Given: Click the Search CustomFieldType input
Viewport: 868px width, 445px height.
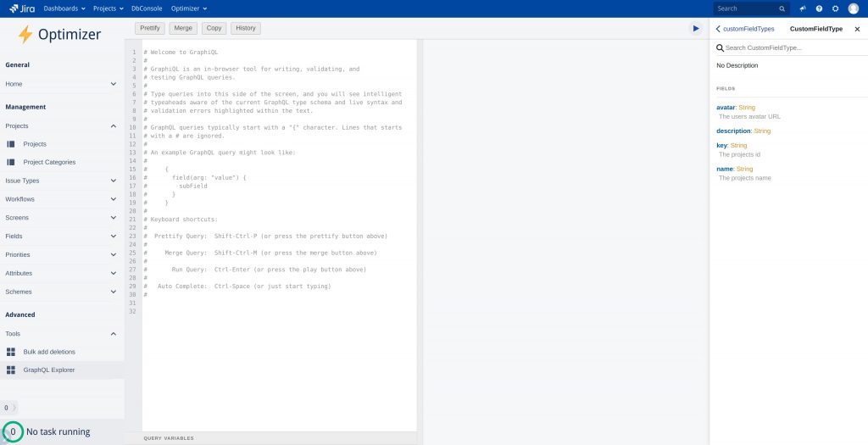Looking at the screenshot, I should (792, 48).
